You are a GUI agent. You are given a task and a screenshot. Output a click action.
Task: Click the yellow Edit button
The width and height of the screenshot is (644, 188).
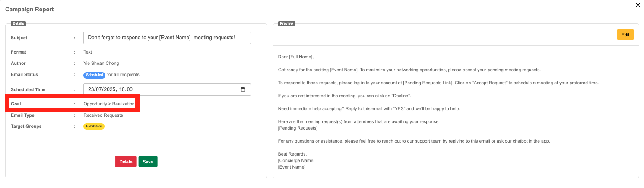pos(625,35)
